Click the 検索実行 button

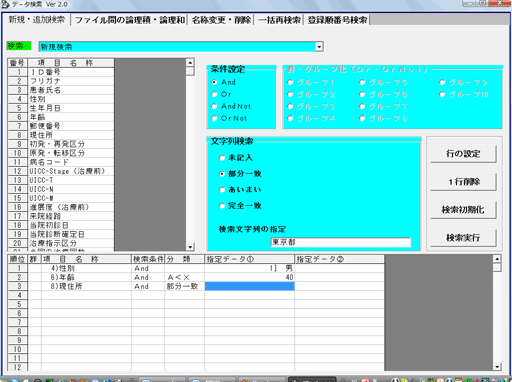click(x=463, y=238)
